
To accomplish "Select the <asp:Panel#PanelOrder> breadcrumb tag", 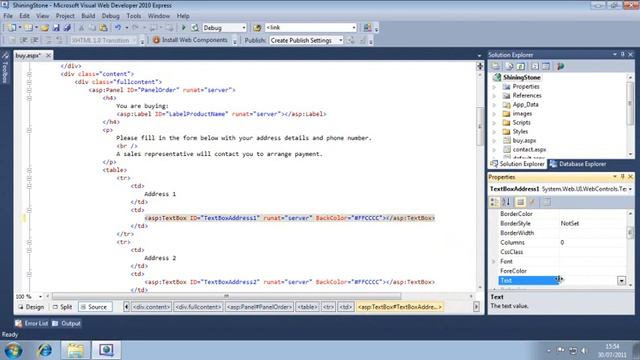I will coord(259,307).
